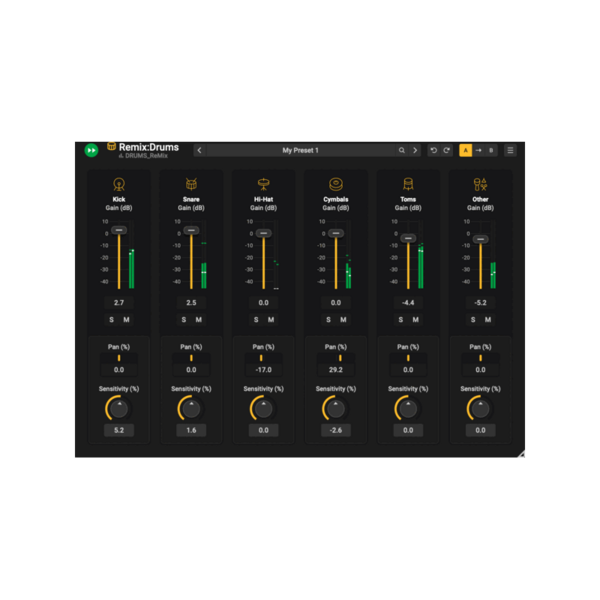The width and height of the screenshot is (600, 600).
Task: Click the Hi-Hat gain fader handle
Action: pyautogui.click(x=264, y=233)
